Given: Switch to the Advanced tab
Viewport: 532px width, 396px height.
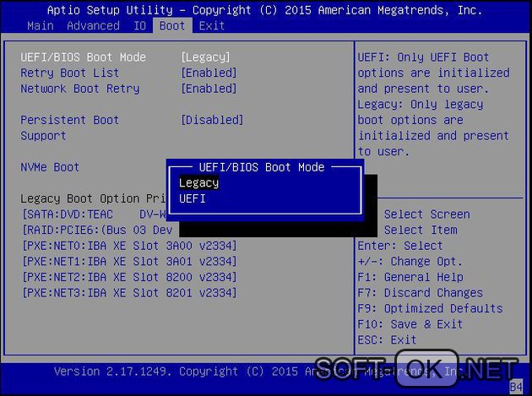Looking at the screenshot, I should (x=93, y=26).
